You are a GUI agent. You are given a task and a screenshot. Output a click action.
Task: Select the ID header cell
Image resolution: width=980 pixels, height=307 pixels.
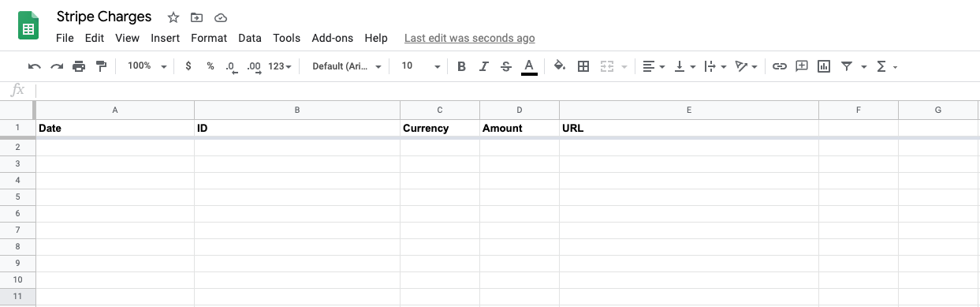pos(297,128)
